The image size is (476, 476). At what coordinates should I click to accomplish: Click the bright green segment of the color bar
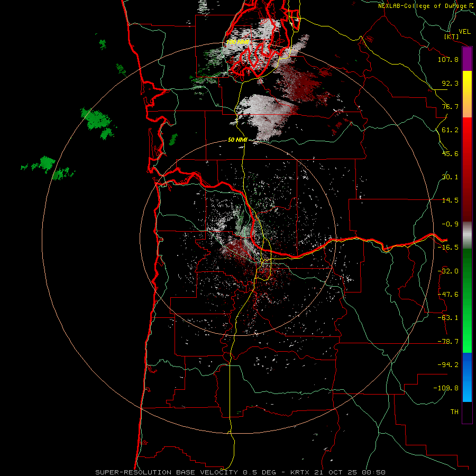[x=467, y=340]
